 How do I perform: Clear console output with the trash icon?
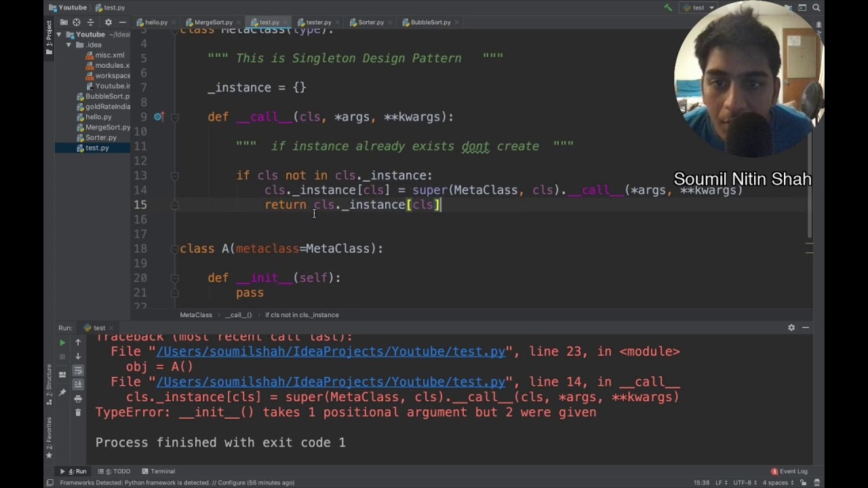78,412
